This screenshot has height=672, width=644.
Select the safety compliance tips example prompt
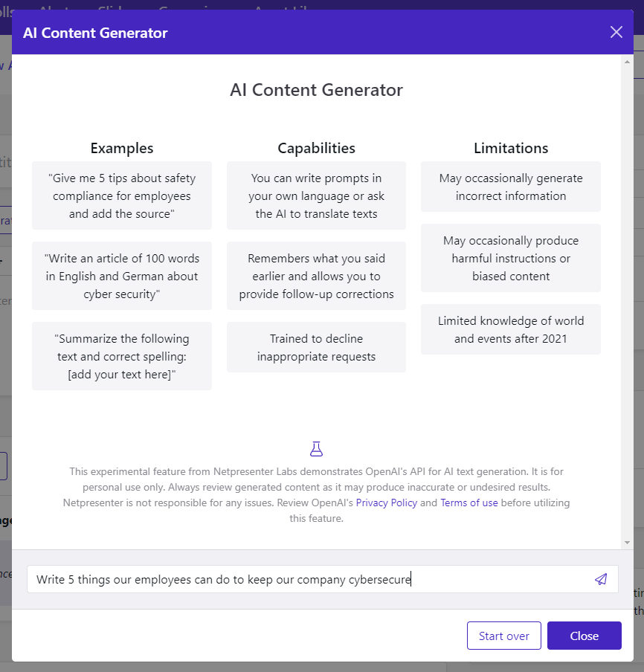[121, 196]
